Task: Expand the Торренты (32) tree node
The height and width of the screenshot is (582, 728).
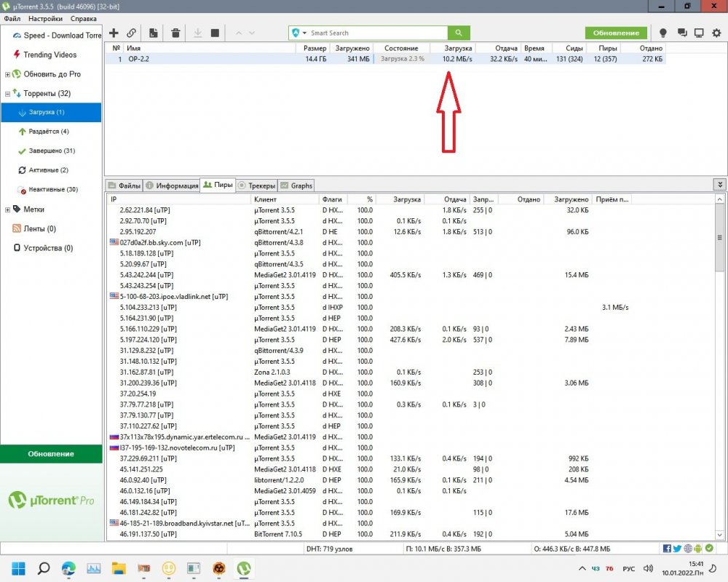Action: click(x=7, y=94)
